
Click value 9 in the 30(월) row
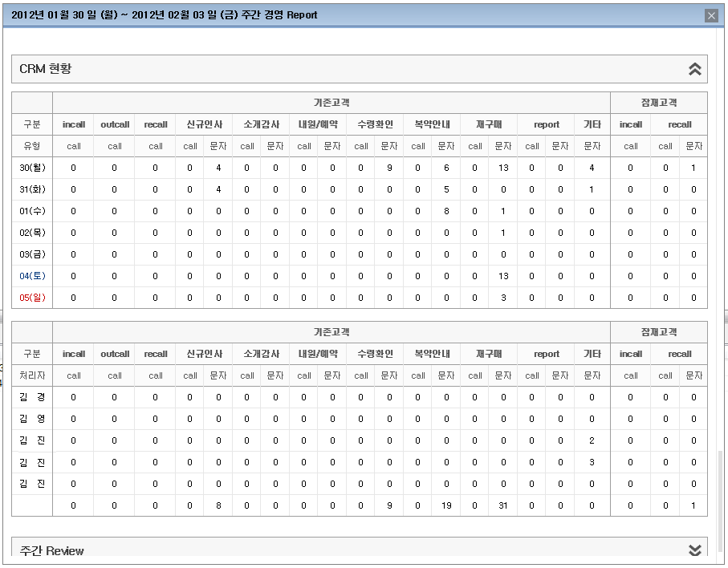click(x=389, y=168)
